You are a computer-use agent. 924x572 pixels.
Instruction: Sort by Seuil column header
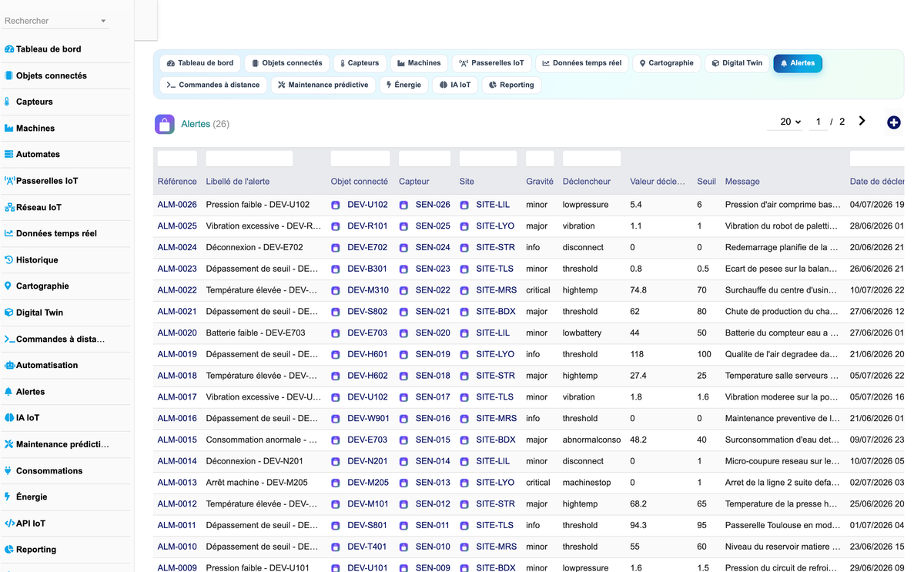706,182
